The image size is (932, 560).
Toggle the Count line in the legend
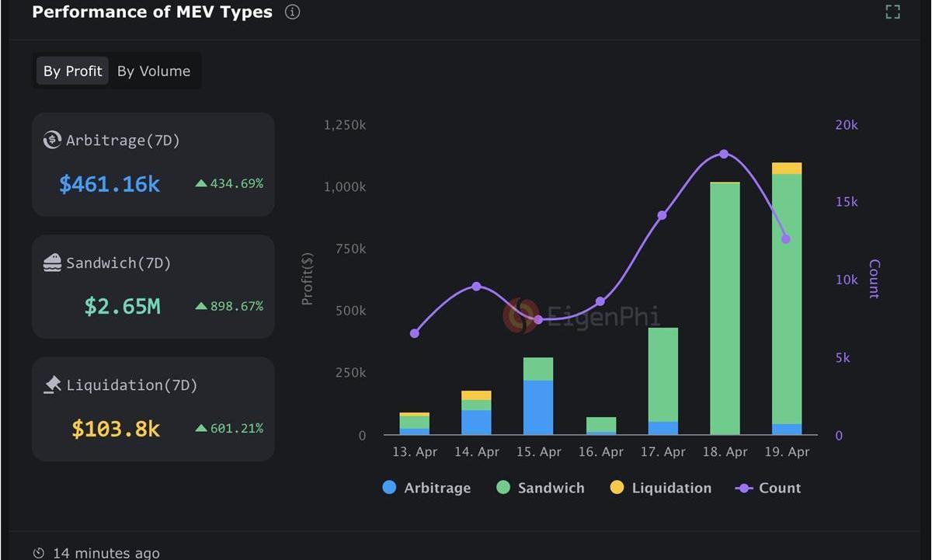pyautogui.click(x=767, y=488)
